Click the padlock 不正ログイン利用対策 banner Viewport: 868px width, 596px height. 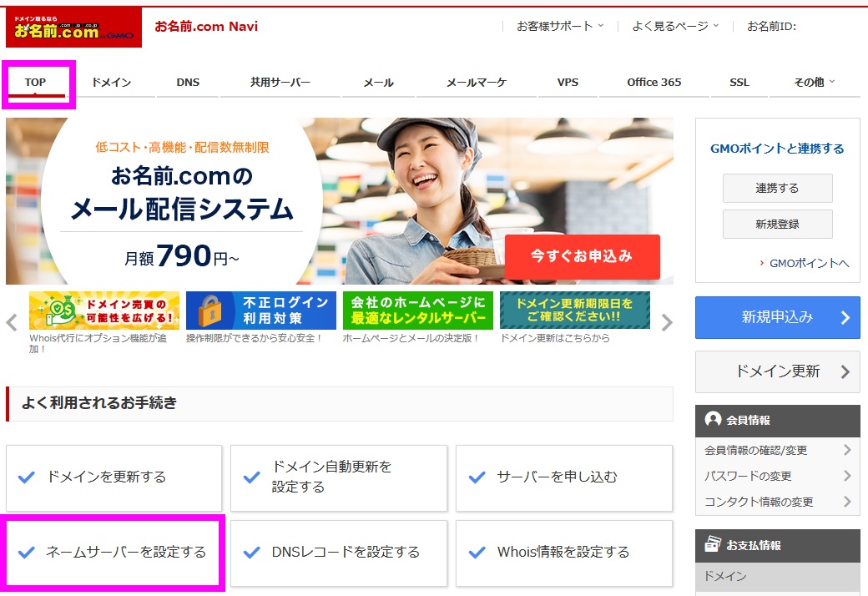(260, 311)
